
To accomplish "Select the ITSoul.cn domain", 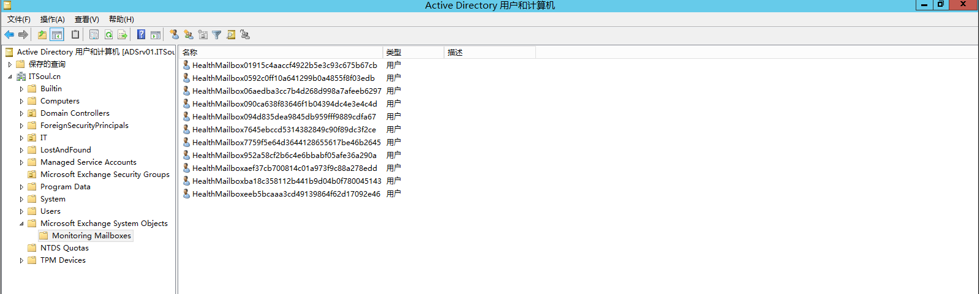I will pos(45,77).
